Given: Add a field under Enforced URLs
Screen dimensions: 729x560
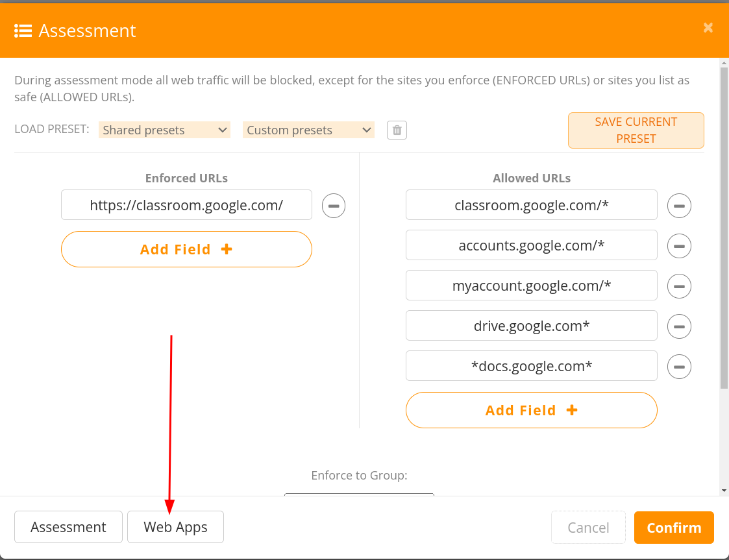Looking at the screenshot, I should pyautogui.click(x=186, y=249).
